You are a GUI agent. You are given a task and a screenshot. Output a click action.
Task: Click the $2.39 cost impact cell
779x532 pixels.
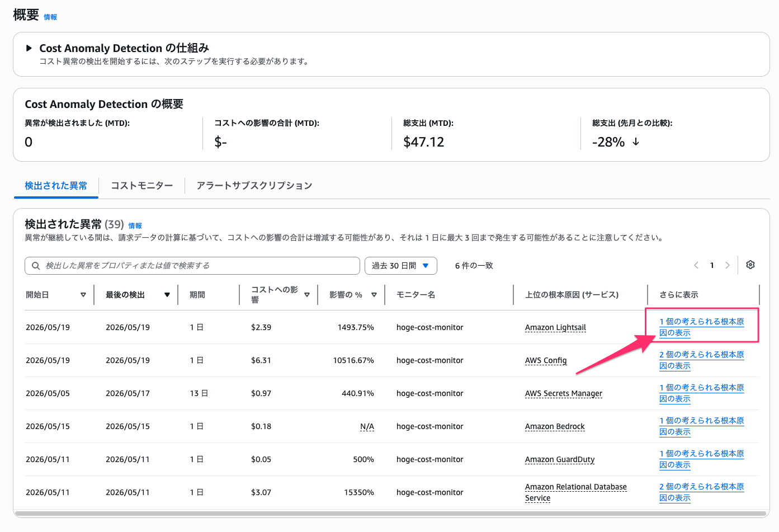[x=261, y=327]
